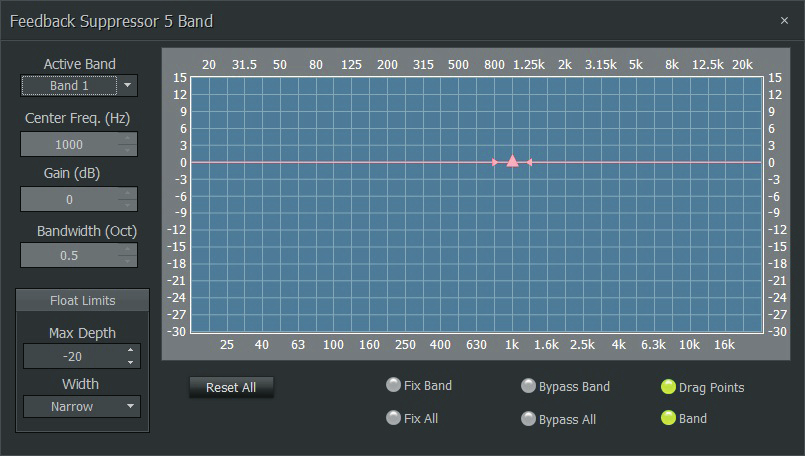This screenshot has height=456, width=805.
Task: Raise Max Depth using the up arrow
Action: [x=130, y=350]
